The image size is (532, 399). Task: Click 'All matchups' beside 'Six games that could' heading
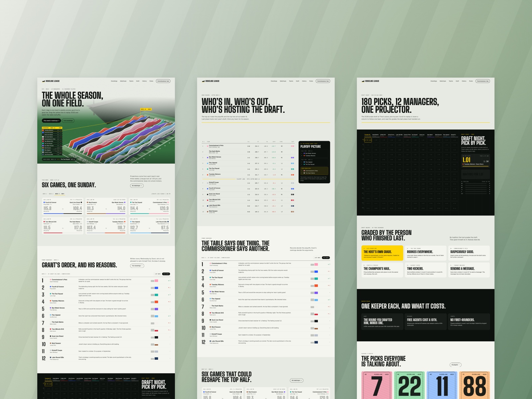(297, 380)
